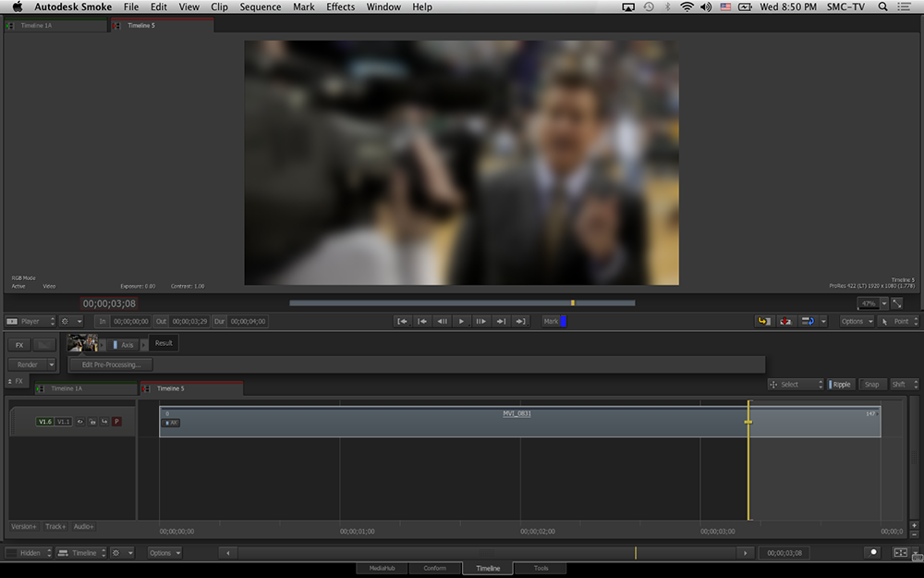Open the Effects menu
Image resolution: width=924 pixels, height=578 pixels.
340,6
